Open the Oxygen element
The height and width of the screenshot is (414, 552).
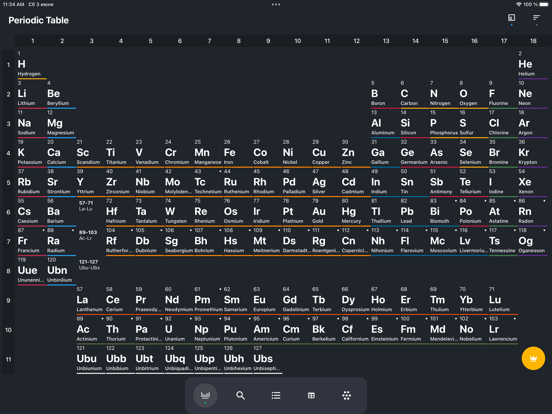coord(473,94)
